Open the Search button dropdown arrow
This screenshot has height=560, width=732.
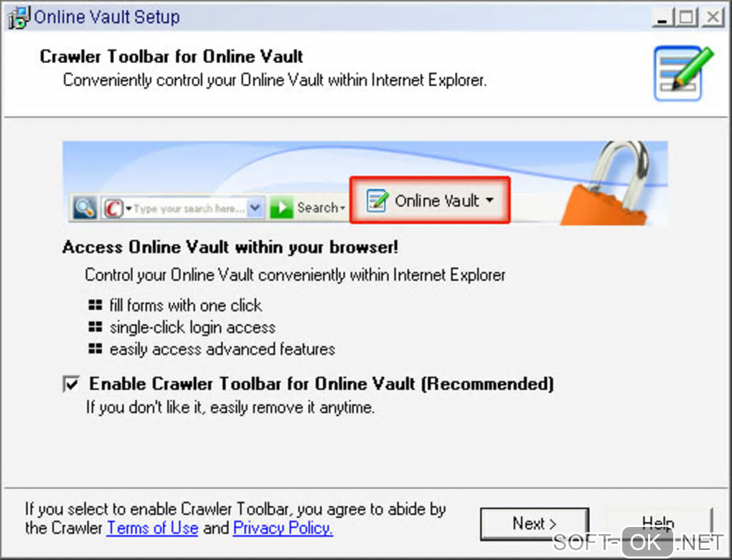342,208
